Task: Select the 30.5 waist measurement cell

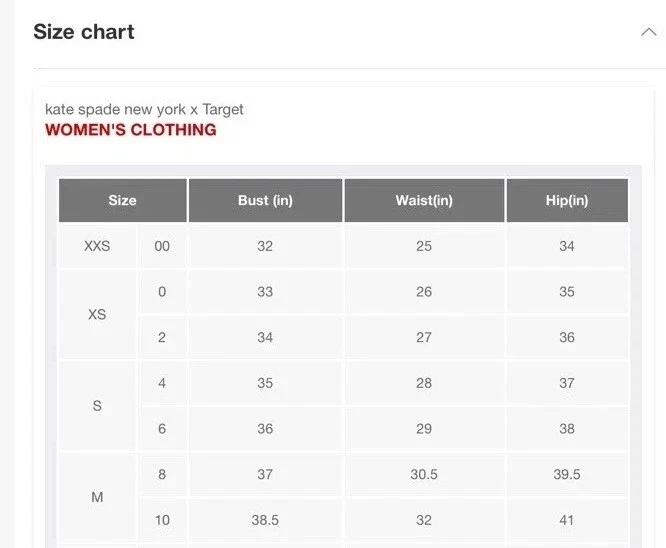Action: pyautogui.click(x=424, y=474)
